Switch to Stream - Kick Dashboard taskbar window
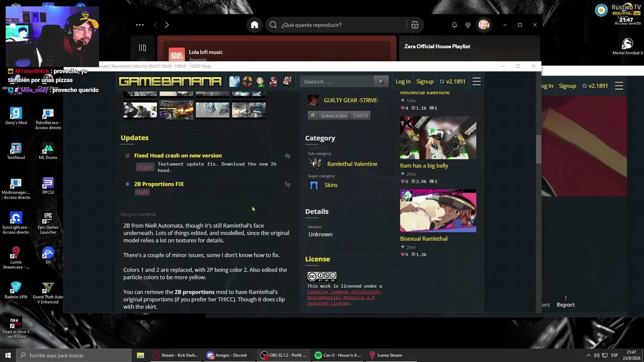Image resolution: width=644 pixels, height=362 pixels. click(x=176, y=355)
